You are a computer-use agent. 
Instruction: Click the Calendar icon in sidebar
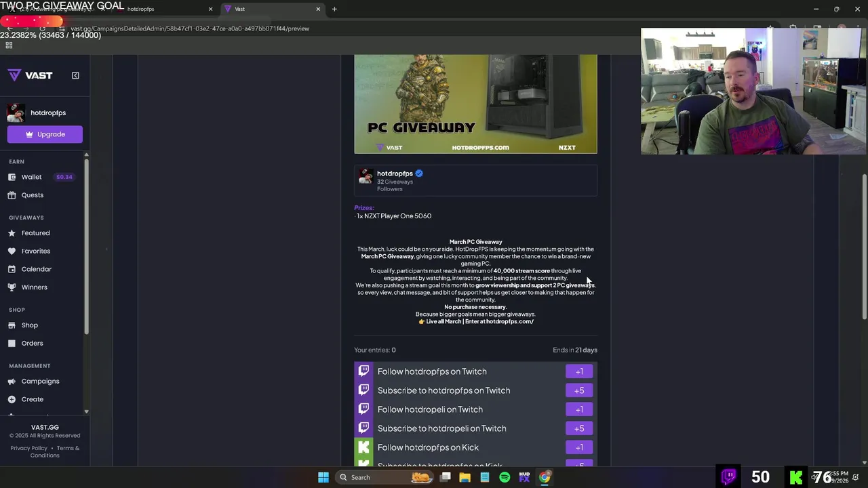point(12,269)
